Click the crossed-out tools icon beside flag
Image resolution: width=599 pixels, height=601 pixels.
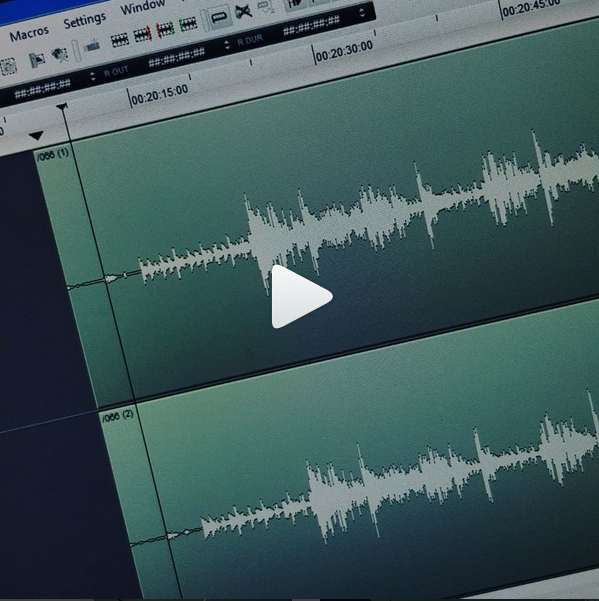(59, 54)
